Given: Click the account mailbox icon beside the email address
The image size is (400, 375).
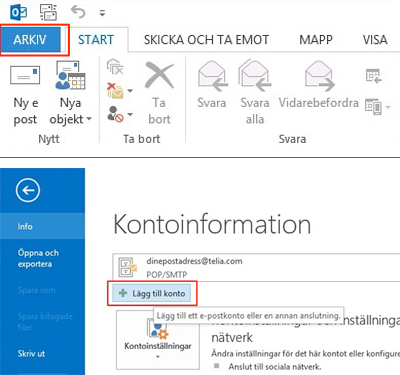Looking at the screenshot, I should point(128,267).
